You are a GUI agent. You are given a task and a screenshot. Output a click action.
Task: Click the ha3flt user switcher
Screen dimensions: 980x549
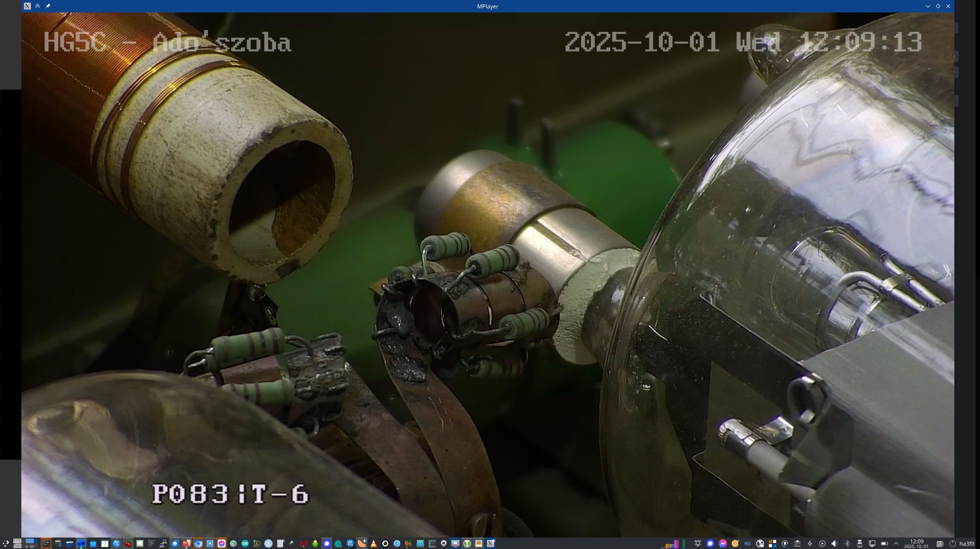(x=967, y=543)
